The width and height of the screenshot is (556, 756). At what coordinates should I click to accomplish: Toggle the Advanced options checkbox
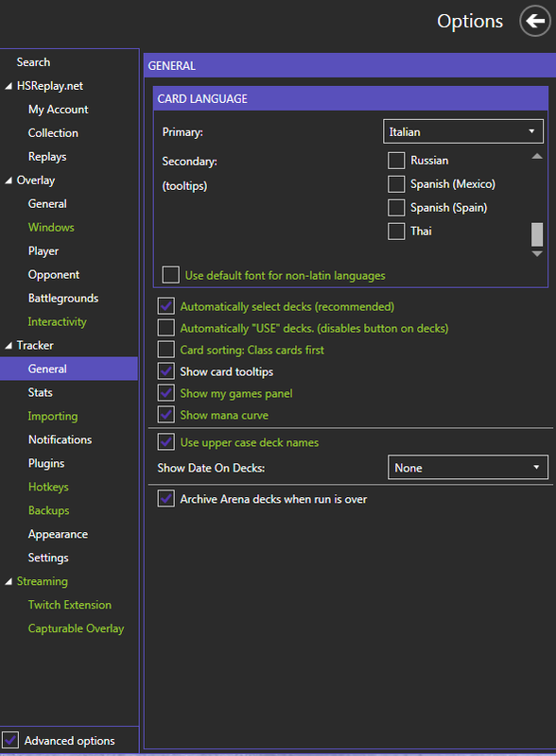coord(10,740)
